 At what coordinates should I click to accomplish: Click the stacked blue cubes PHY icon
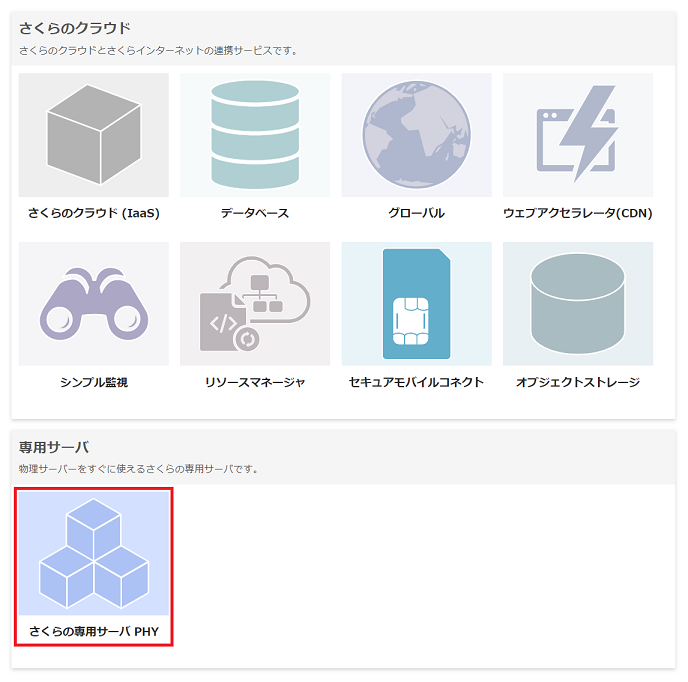pyautogui.click(x=94, y=553)
